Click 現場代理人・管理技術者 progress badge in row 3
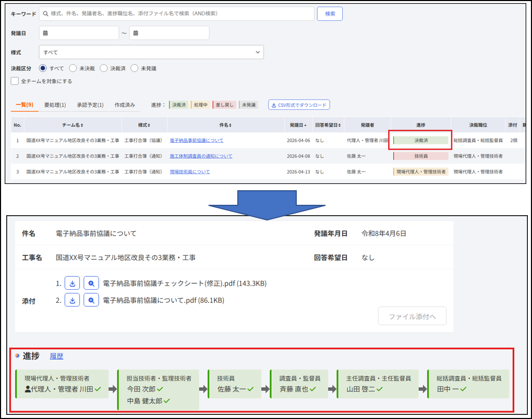Viewport: 532px width, 419px height. pos(421,172)
